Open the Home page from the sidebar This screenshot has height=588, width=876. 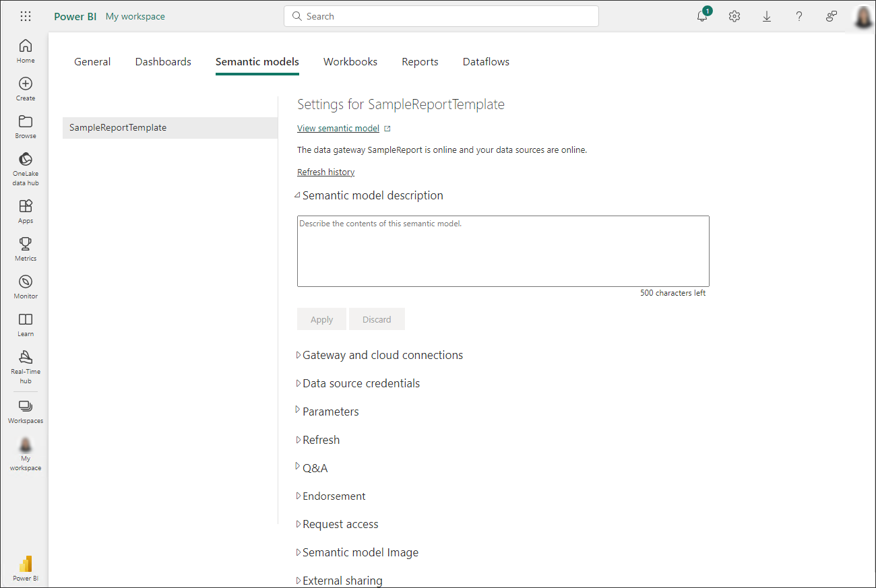(25, 48)
